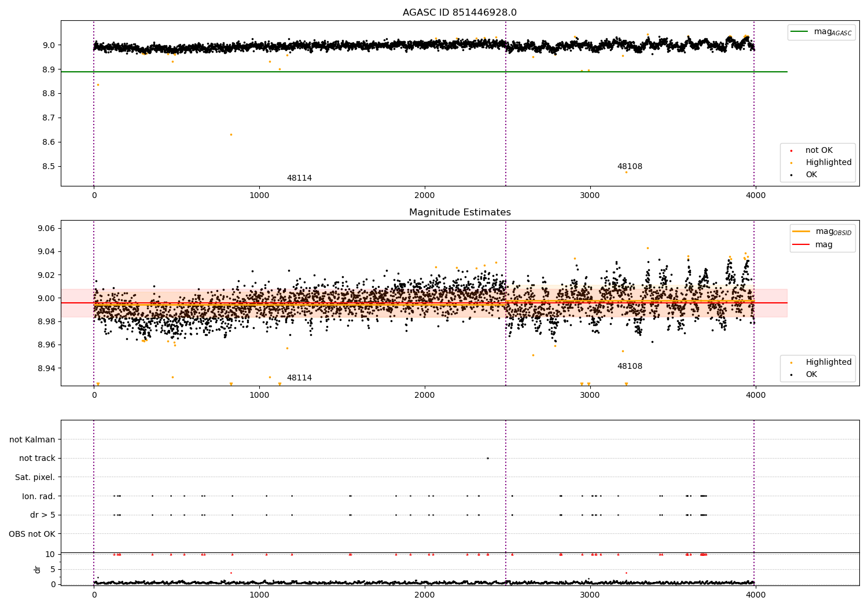This screenshot has width=868, height=608.
Task: Click the '8.7' y-axis tick of top plot
Action: coord(49,118)
